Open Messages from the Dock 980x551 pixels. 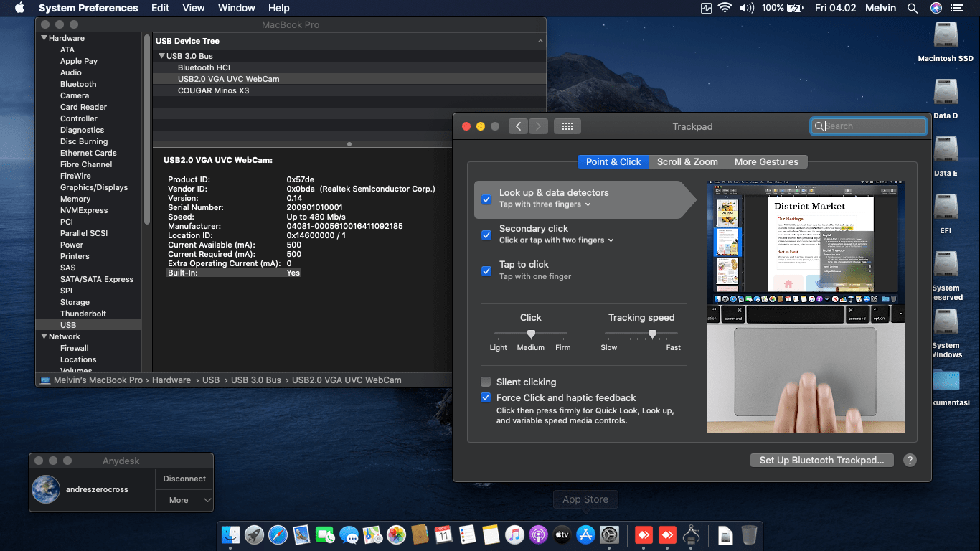[x=349, y=534]
